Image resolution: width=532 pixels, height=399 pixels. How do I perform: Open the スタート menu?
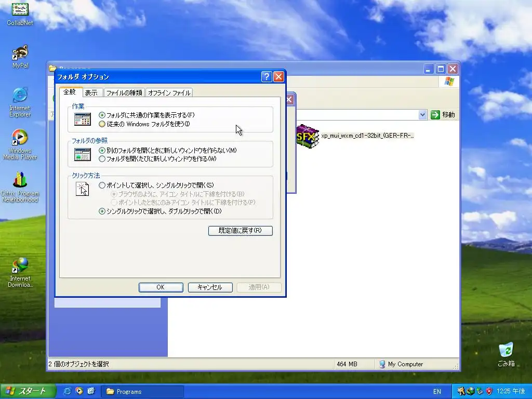(x=28, y=391)
